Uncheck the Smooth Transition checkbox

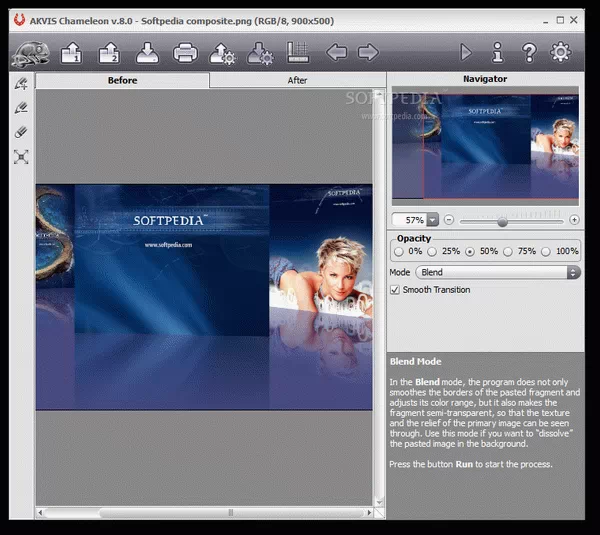395,290
